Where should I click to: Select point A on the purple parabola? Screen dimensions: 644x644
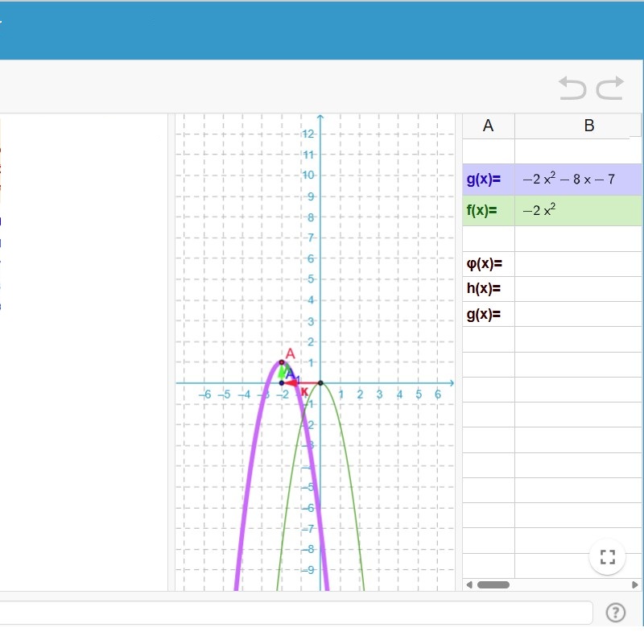(x=281, y=362)
